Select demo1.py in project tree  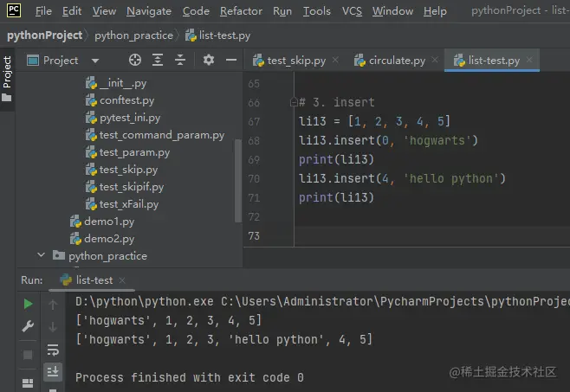[x=102, y=222]
